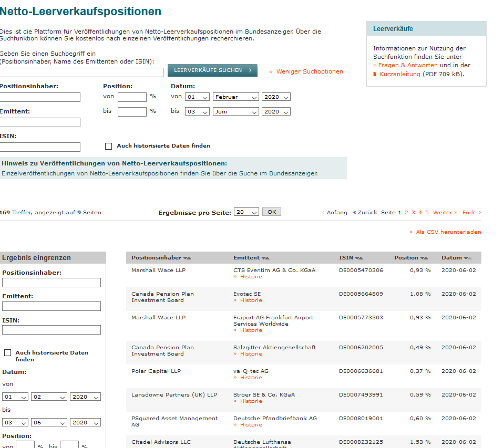This screenshot has width=504, height=448.
Task: Click Weniger Suchoptionen link
Action: coord(310,71)
